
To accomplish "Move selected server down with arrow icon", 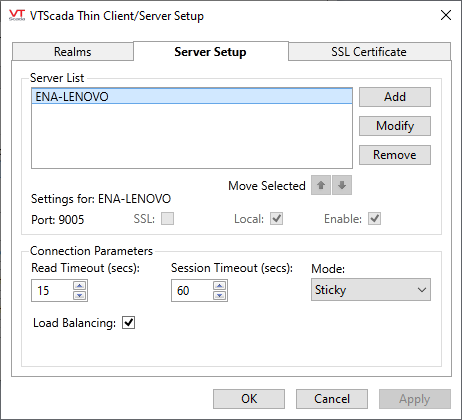I will click(x=342, y=185).
